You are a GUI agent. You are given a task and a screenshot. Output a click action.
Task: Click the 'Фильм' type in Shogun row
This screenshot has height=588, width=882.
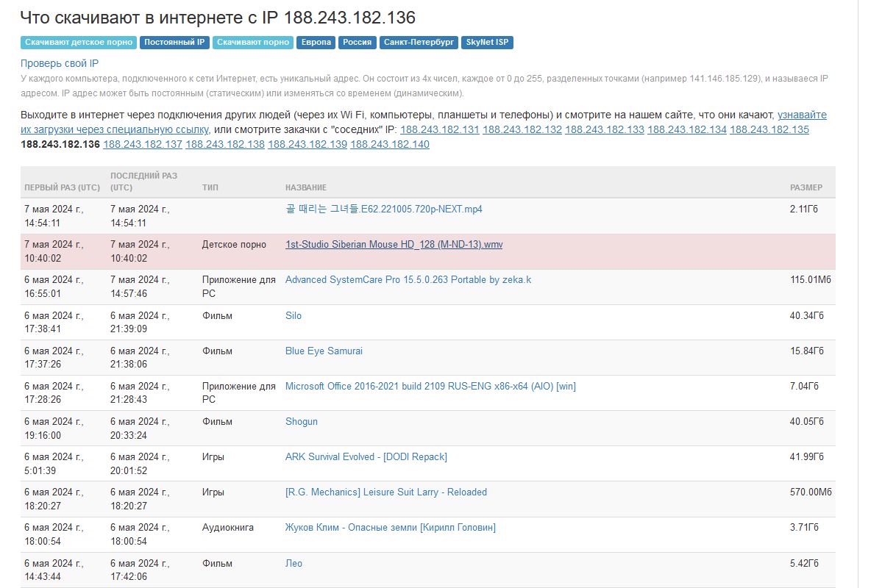click(217, 422)
